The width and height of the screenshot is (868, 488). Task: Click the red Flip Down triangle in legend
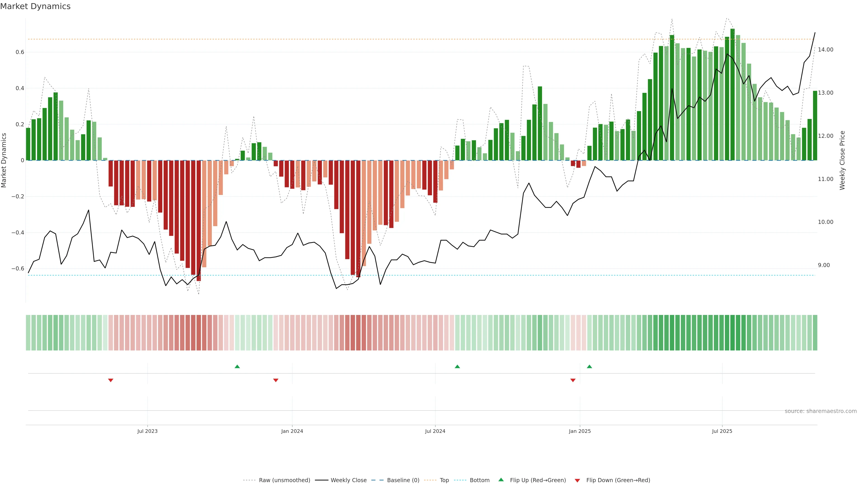(x=577, y=481)
